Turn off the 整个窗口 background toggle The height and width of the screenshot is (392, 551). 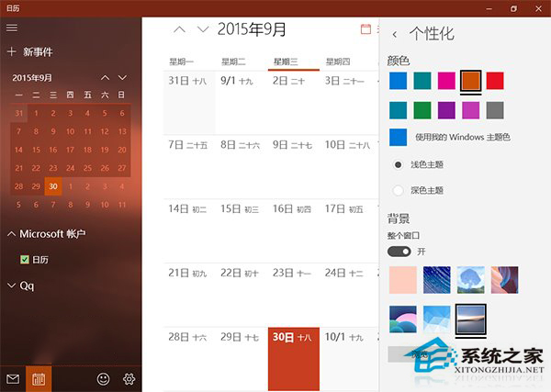pyautogui.click(x=399, y=252)
